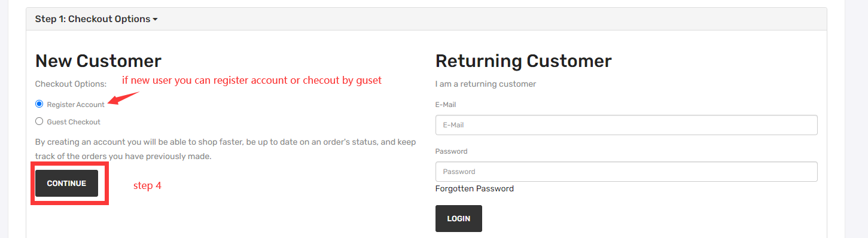The width and height of the screenshot is (868, 238).
Task: Click the New Customer heading
Action: 98,61
